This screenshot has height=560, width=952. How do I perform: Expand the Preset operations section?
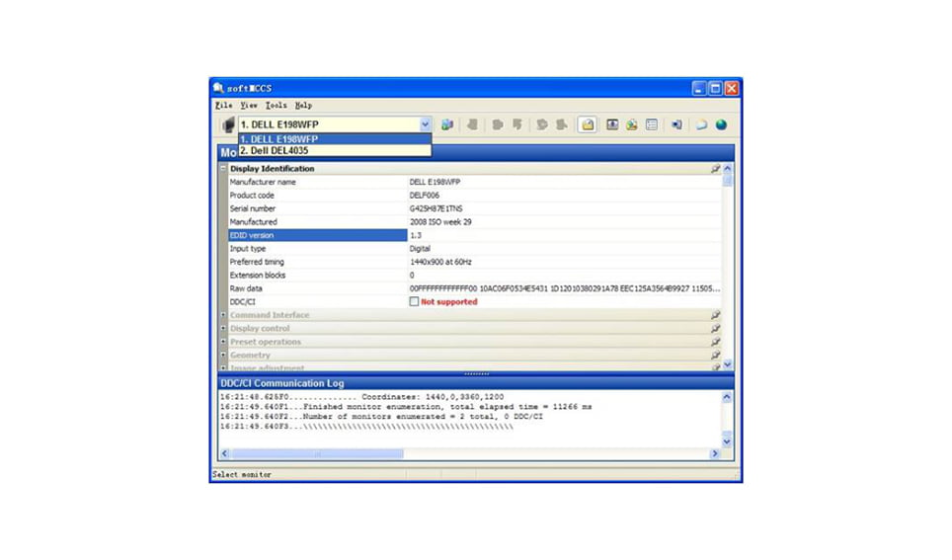pos(223,342)
